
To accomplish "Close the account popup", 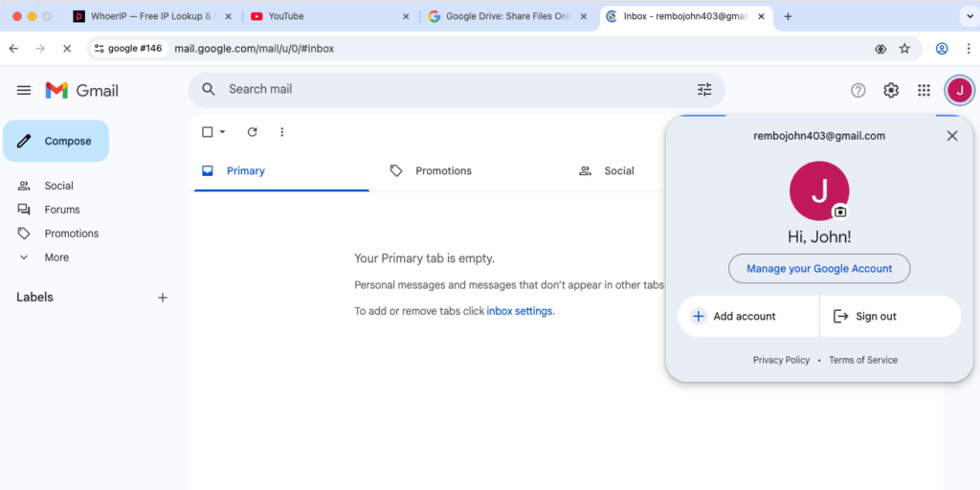I will click(x=952, y=136).
